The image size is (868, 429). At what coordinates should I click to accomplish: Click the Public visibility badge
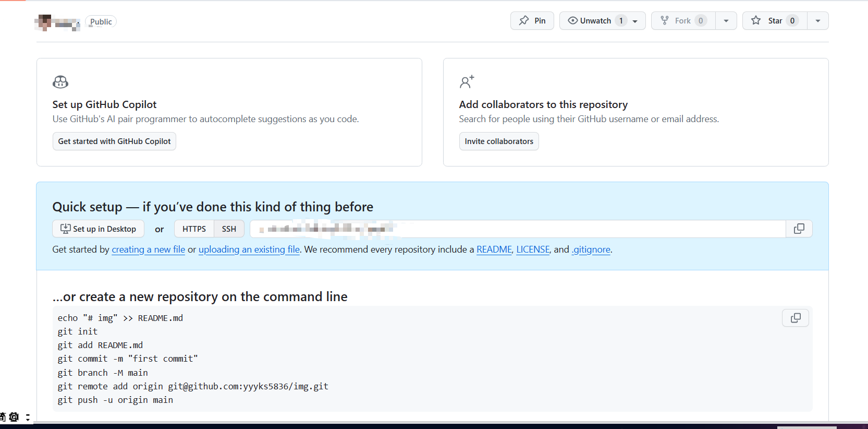(101, 22)
